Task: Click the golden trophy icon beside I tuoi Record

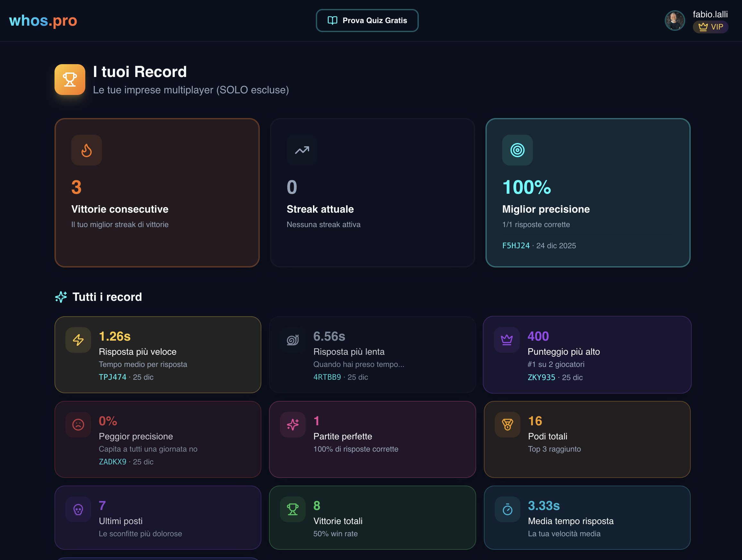Action: pyautogui.click(x=70, y=80)
